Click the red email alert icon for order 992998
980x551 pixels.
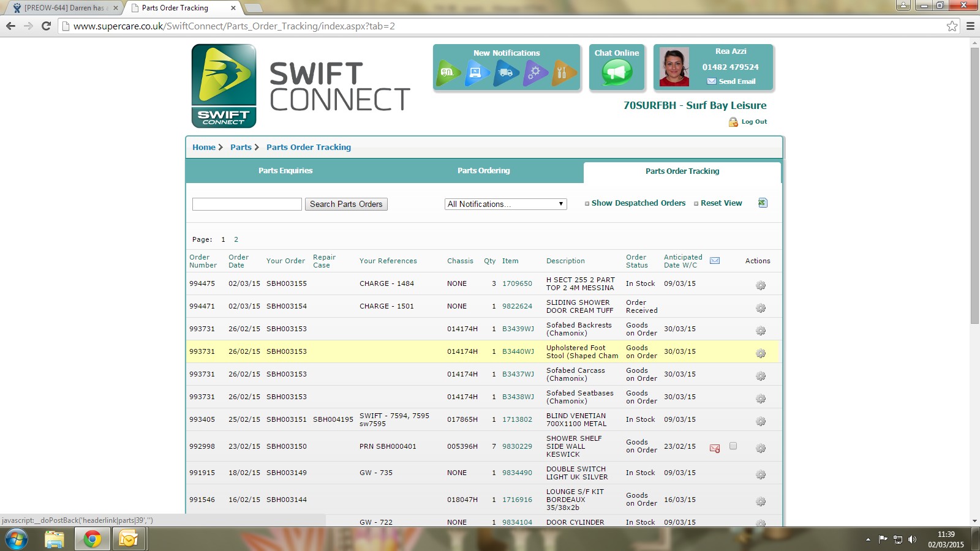pos(714,448)
